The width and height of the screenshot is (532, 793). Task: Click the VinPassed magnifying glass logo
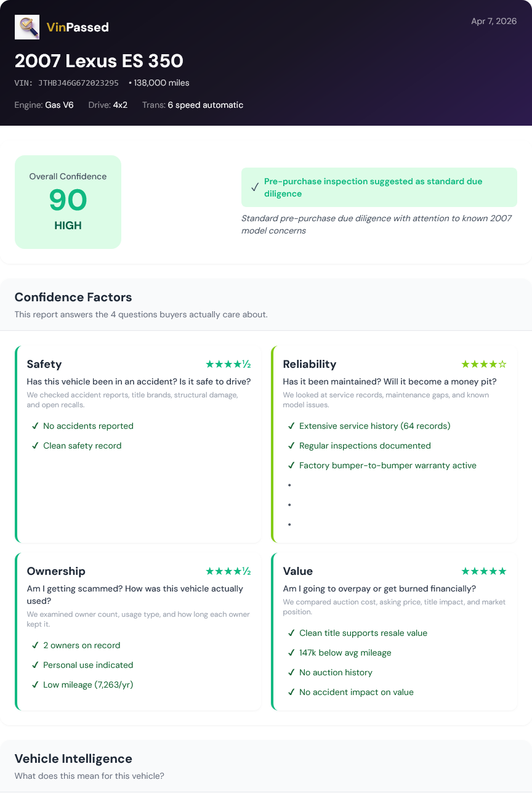(x=27, y=27)
